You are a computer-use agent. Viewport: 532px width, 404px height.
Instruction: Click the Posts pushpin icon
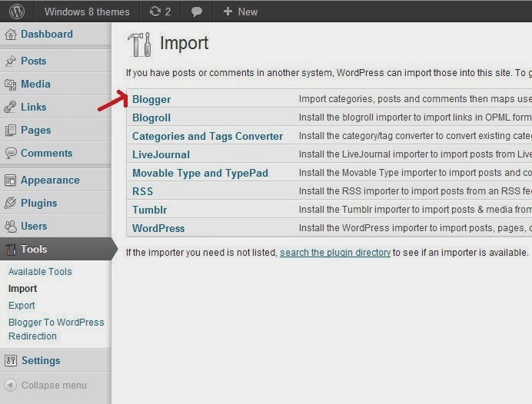point(11,61)
